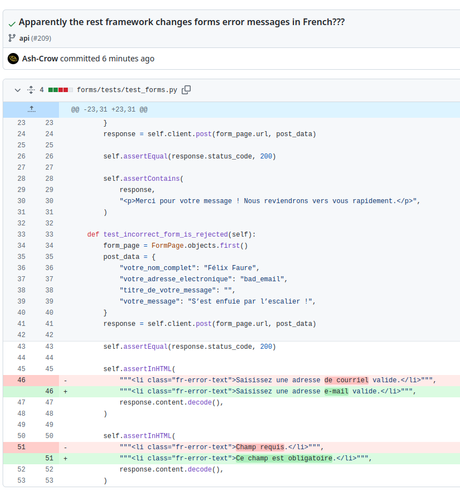Screen dimensions: 460x500
Task: Click the 'titre_de_votre_message' line
Action: tap(232, 290)
